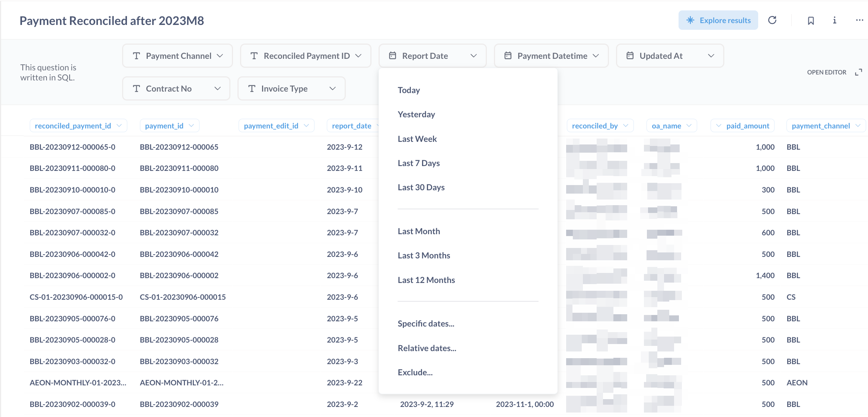Choose Last Month in the date menu

pyautogui.click(x=419, y=231)
